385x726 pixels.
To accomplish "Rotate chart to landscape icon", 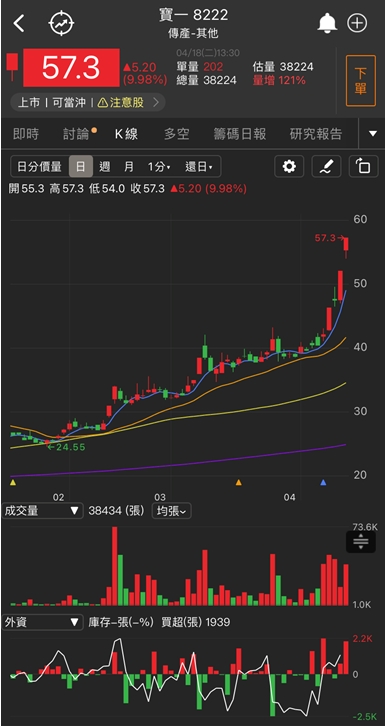I will click(363, 166).
